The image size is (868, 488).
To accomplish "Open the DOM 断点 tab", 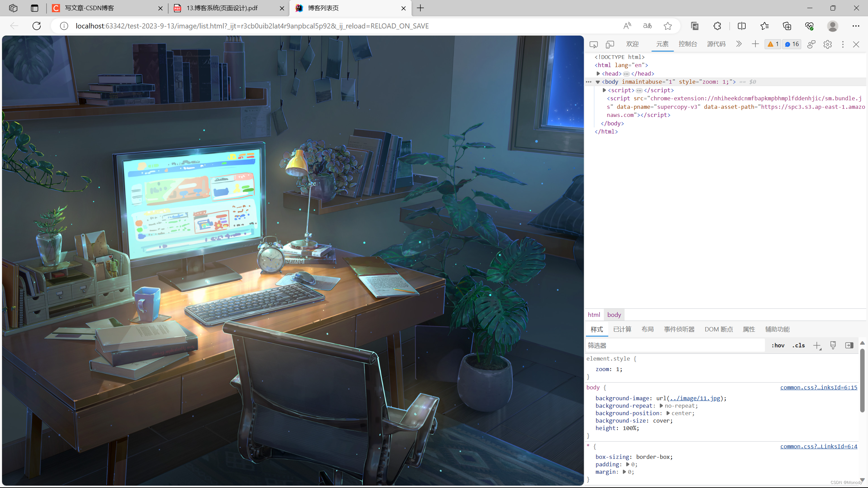I will tap(719, 329).
